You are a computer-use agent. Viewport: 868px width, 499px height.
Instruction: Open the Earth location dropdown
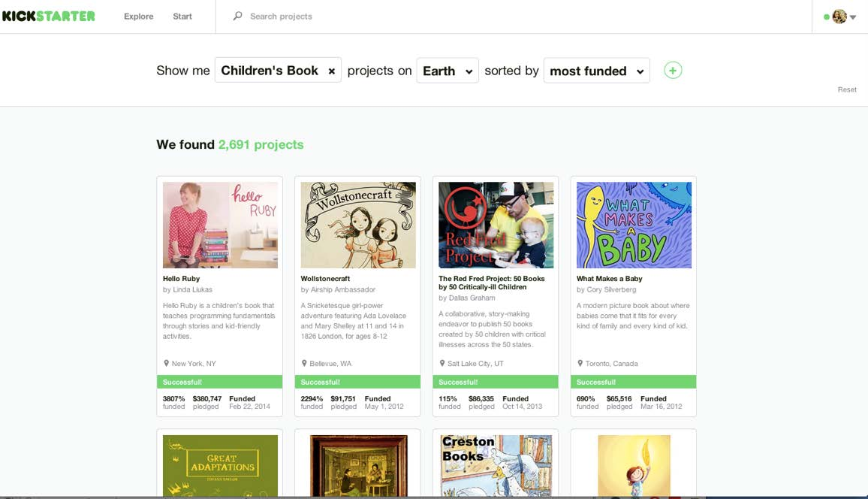[x=448, y=71]
